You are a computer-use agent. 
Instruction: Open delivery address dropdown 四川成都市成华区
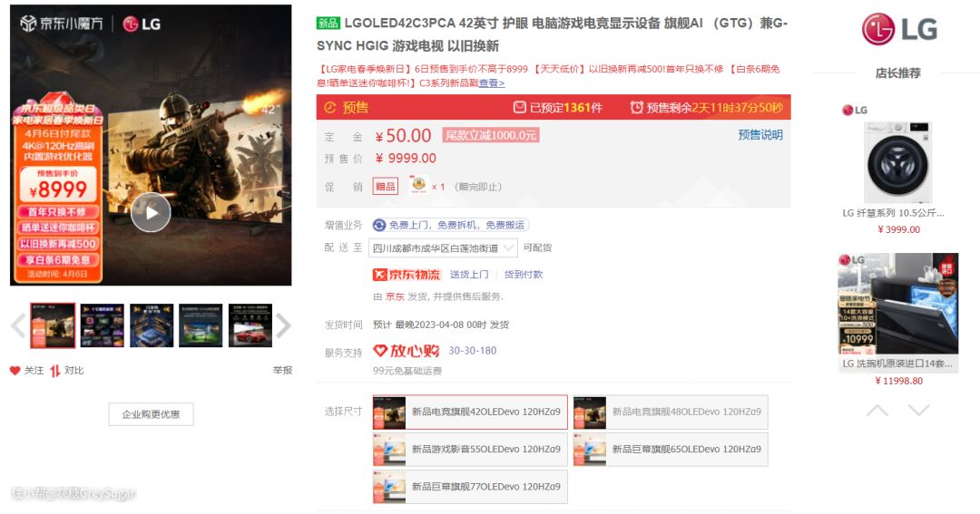point(445,247)
